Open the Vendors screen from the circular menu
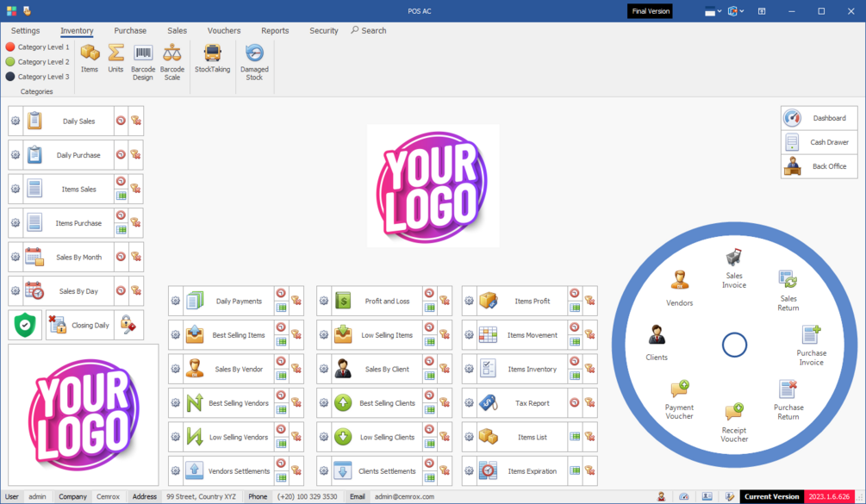This screenshot has height=504, width=866. click(679, 286)
